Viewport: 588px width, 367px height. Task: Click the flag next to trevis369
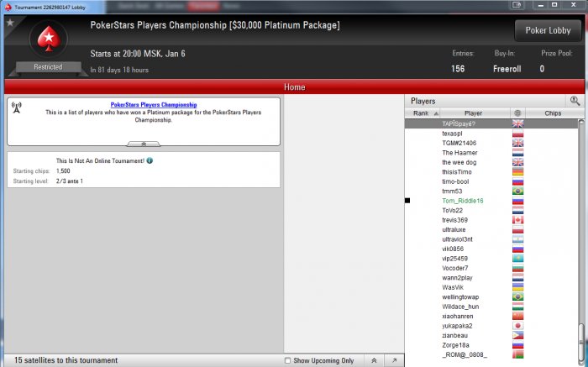[518, 220]
